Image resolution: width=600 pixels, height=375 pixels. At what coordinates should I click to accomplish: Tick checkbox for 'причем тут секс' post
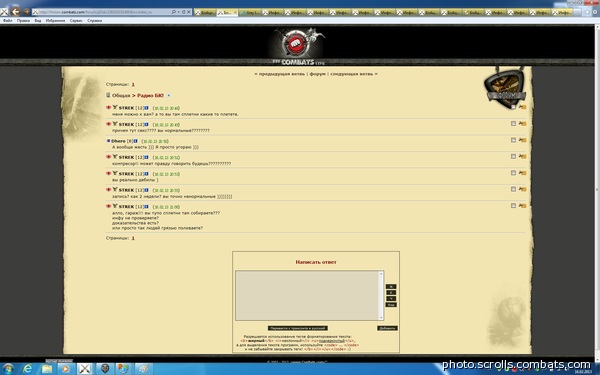click(x=514, y=124)
